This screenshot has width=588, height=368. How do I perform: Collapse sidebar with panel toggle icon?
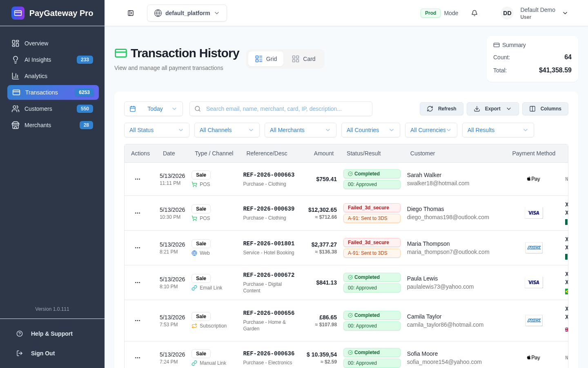point(131,13)
